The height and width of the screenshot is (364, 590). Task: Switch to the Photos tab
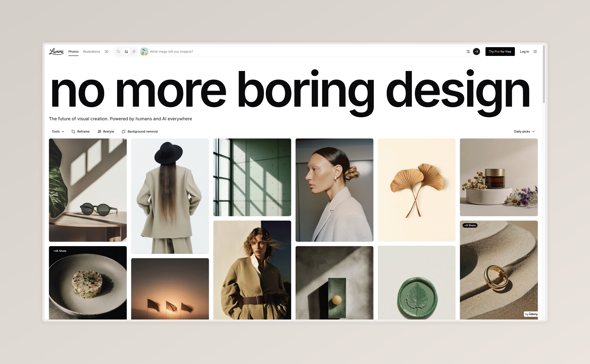click(73, 51)
